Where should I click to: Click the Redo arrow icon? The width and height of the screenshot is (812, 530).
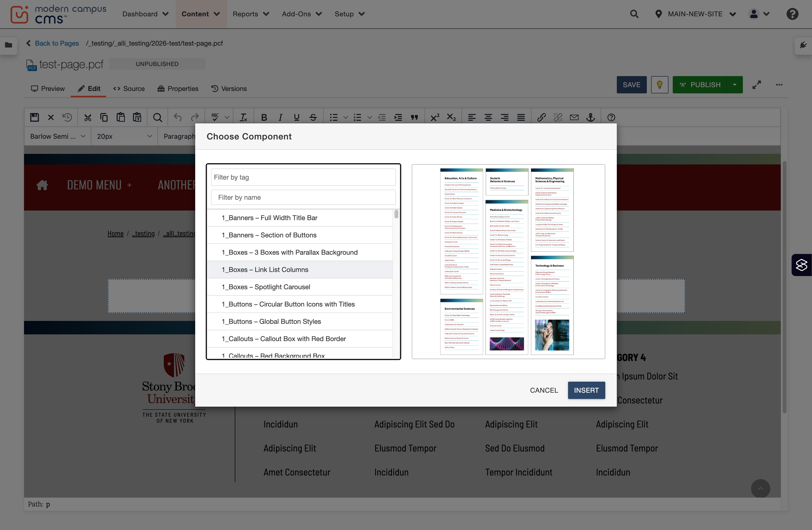coord(194,117)
